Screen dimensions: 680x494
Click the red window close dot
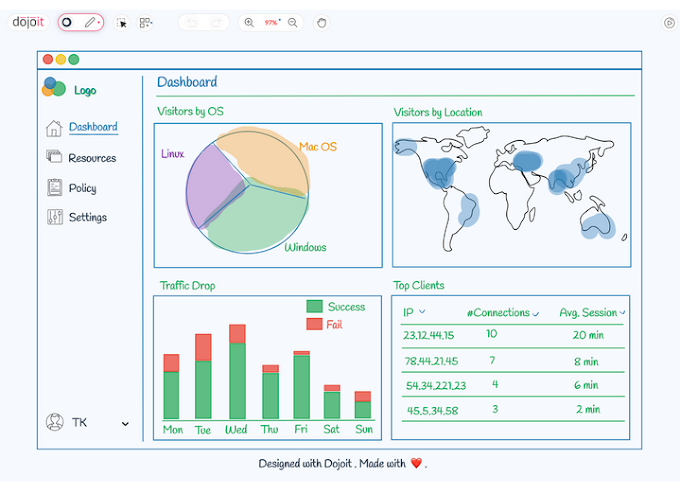point(48,59)
